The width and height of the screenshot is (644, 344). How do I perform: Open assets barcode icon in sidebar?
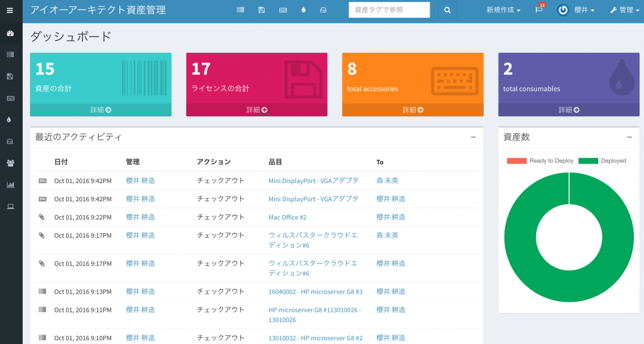tap(10, 55)
